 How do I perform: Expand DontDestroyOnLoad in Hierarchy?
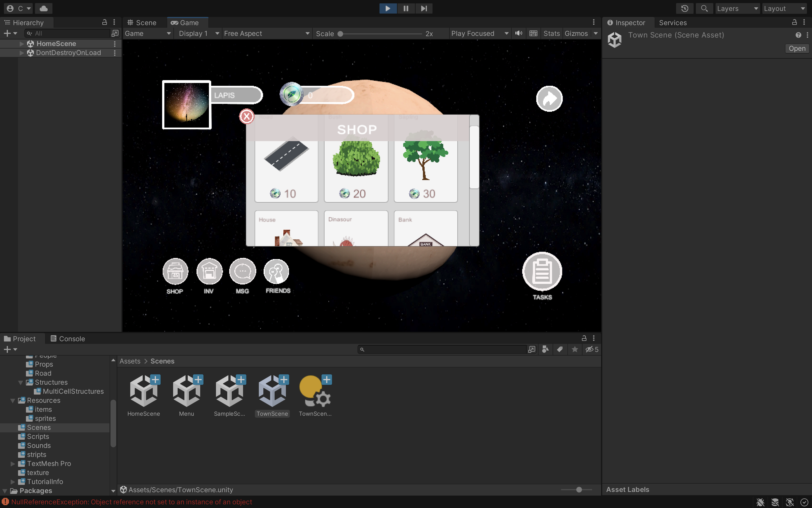[x=22, y=53]
